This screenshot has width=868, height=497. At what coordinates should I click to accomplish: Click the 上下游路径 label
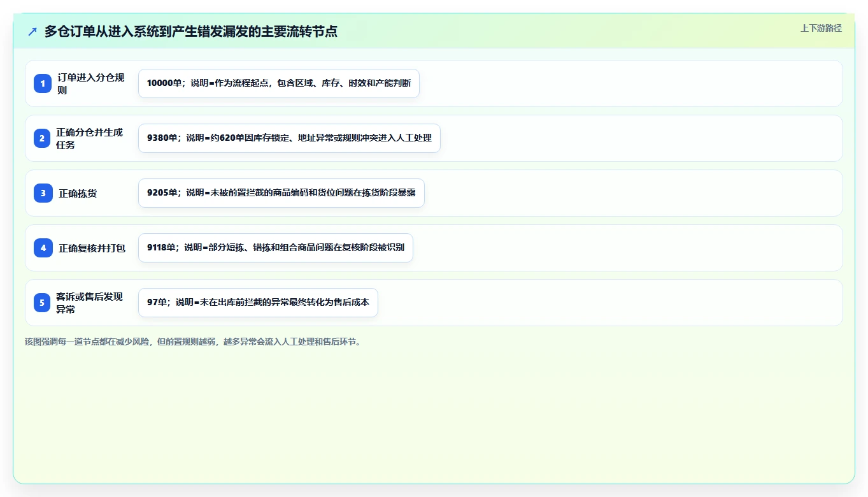(821, 28)
